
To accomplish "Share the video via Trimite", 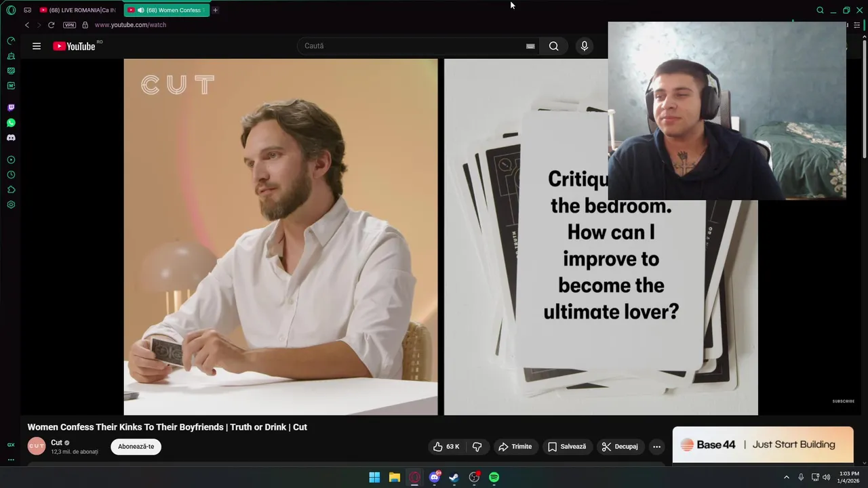I will click(515, 447).
